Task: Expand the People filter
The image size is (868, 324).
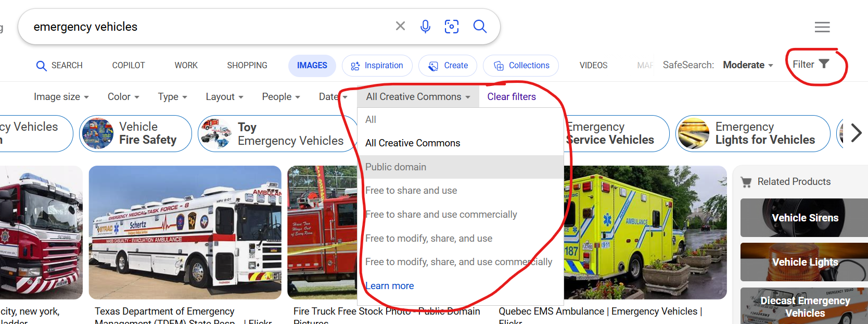Action: coord(281,97)
